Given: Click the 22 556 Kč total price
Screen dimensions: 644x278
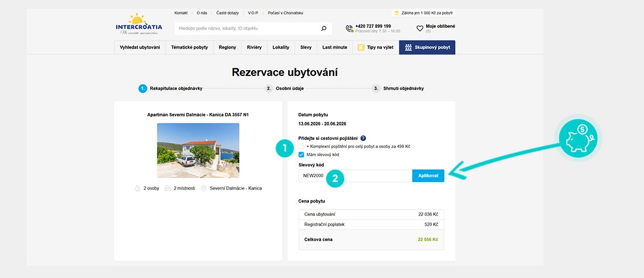Looking at the screenshot, I should click(x=428, y=239).
